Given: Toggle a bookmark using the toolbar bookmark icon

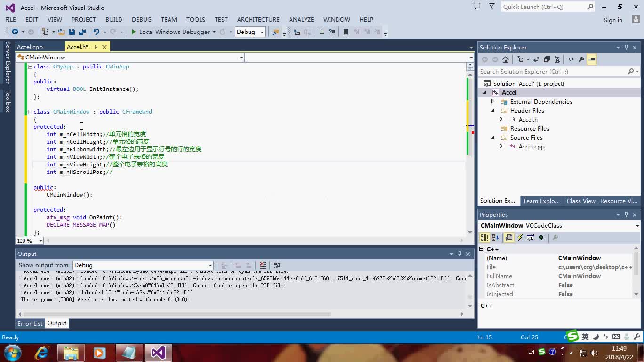Looking at the screenshot, I should tap(346, 32).
